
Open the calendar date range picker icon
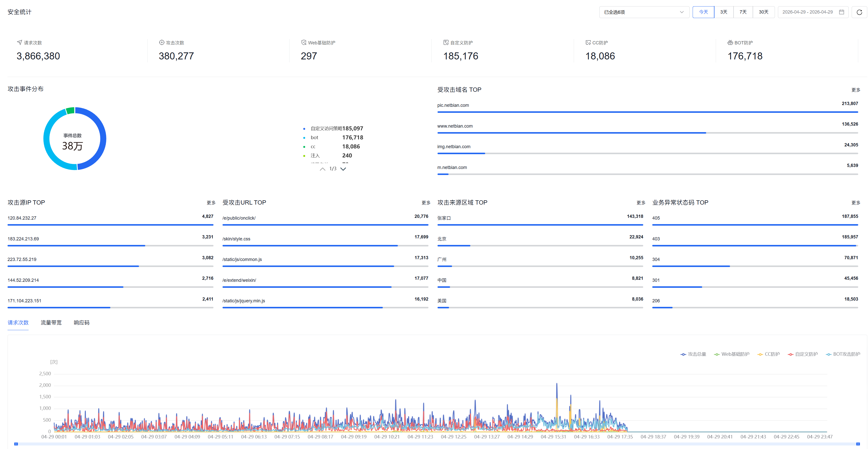(x=841, y=12)
